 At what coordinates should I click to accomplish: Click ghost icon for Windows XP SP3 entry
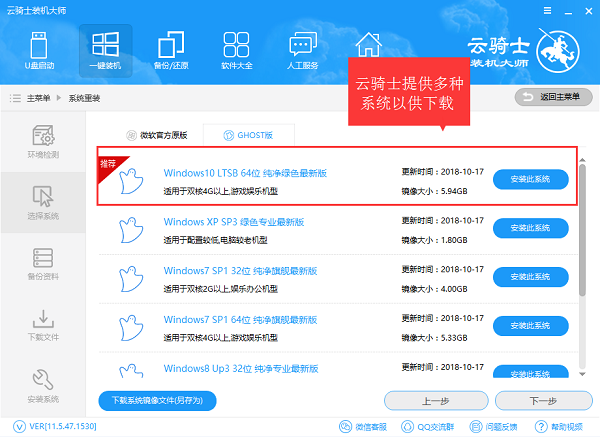click(x=131, y=230)
